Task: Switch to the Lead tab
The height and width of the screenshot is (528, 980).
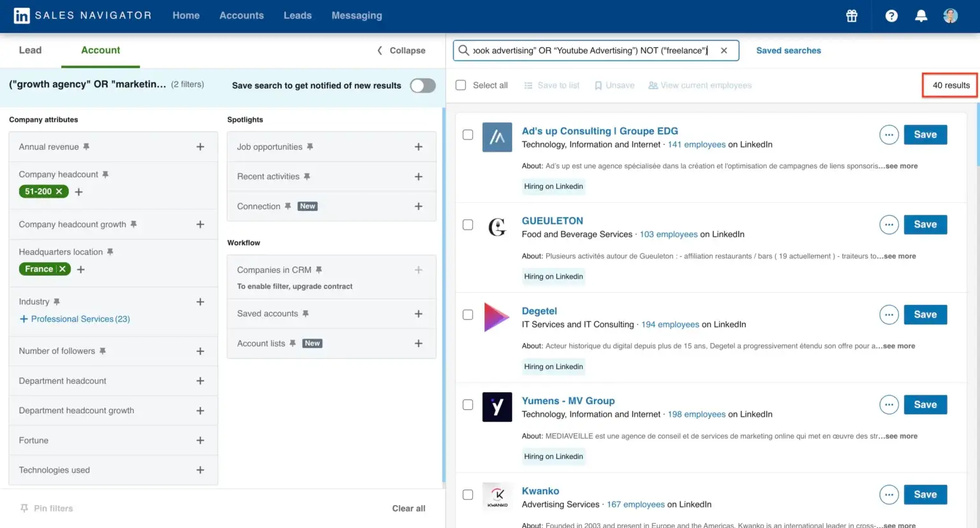Action: coord(29,50)
